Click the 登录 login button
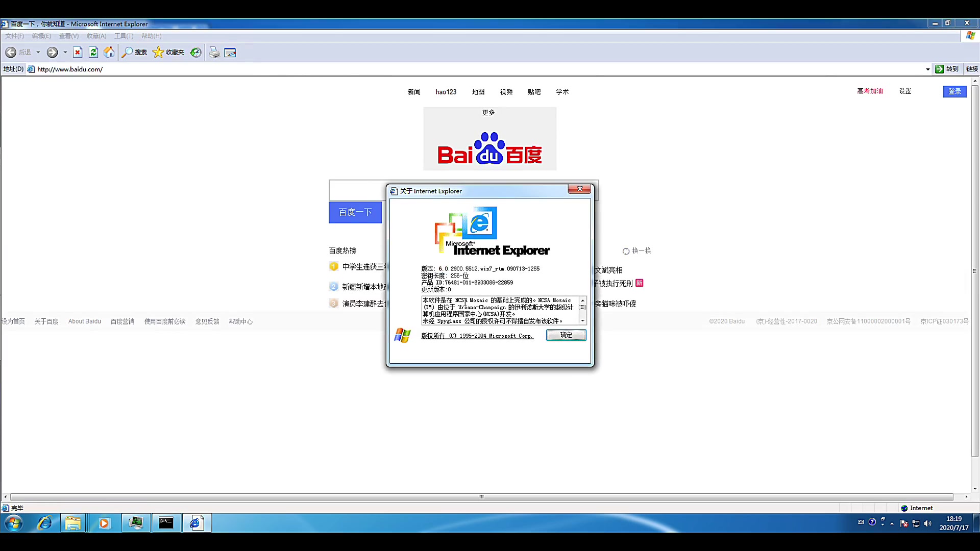The height and width of the screenshot is (551, 980). (x=954, y=91)
